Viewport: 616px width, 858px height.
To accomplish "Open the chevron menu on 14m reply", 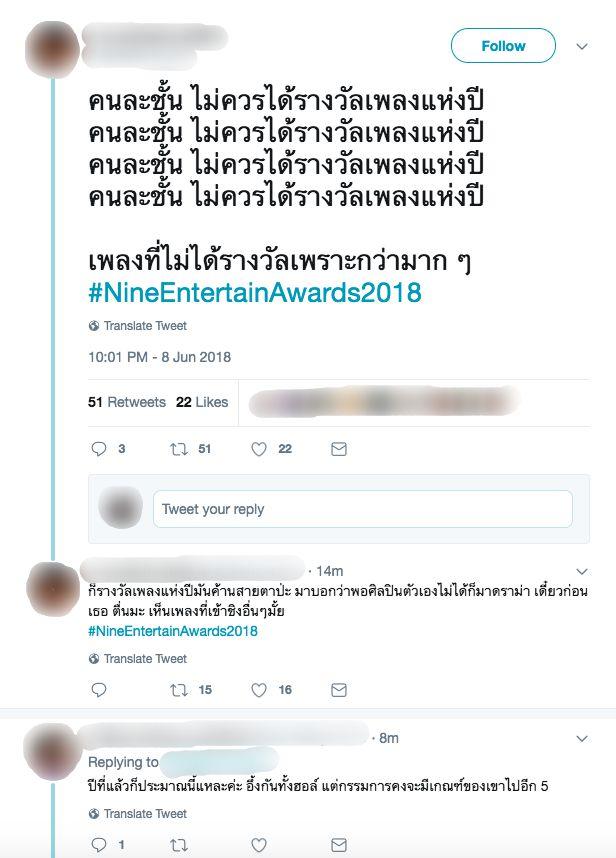I will click(582, 571).
